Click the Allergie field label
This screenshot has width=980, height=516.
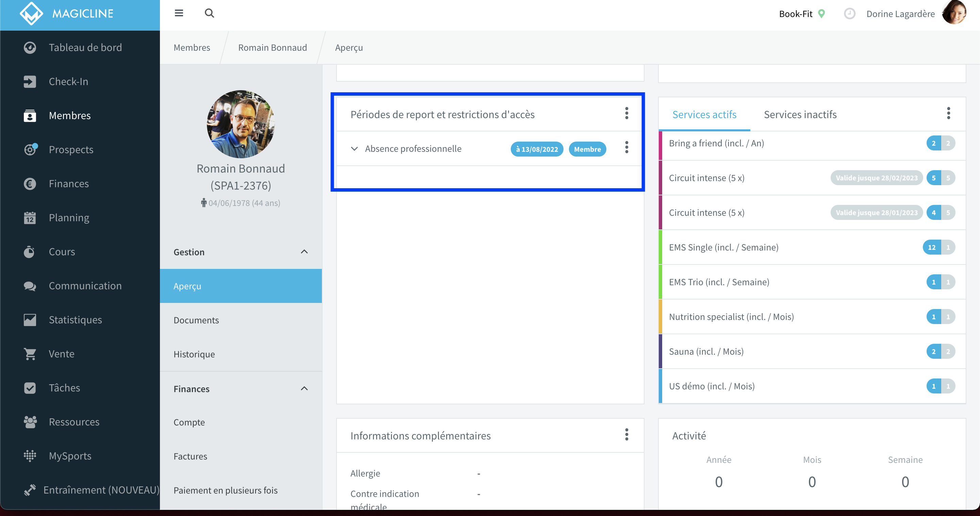tap(365, 473)
